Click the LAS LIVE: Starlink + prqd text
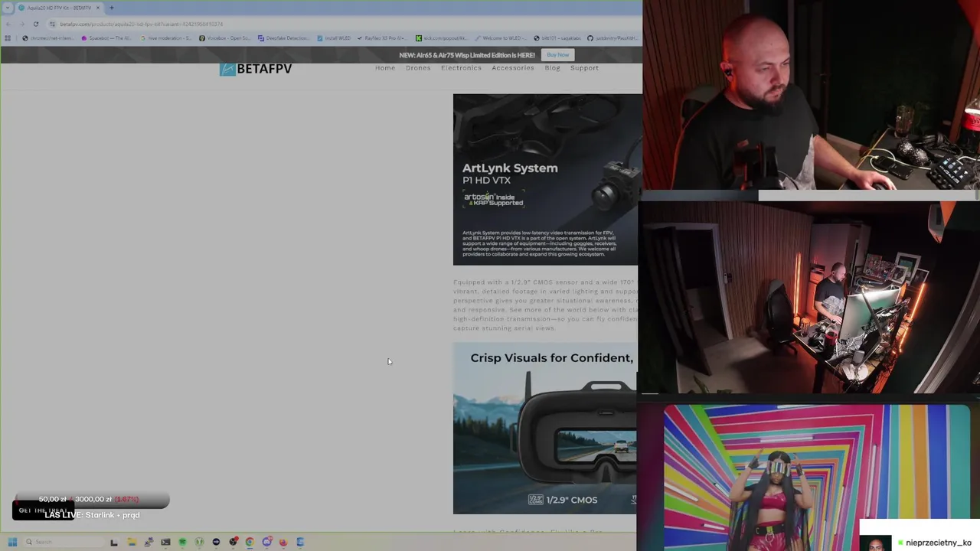The width and height of the screenshot is (980, 551). 92,515
